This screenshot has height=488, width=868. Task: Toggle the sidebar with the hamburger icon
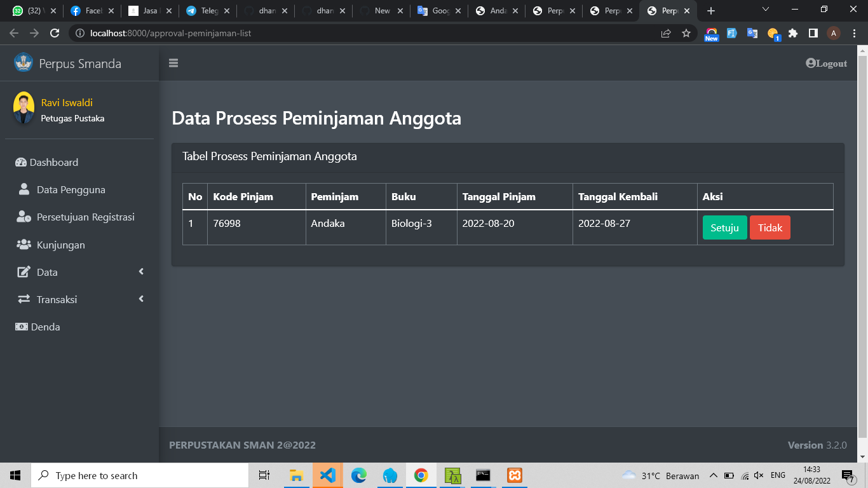pos(172,63)
